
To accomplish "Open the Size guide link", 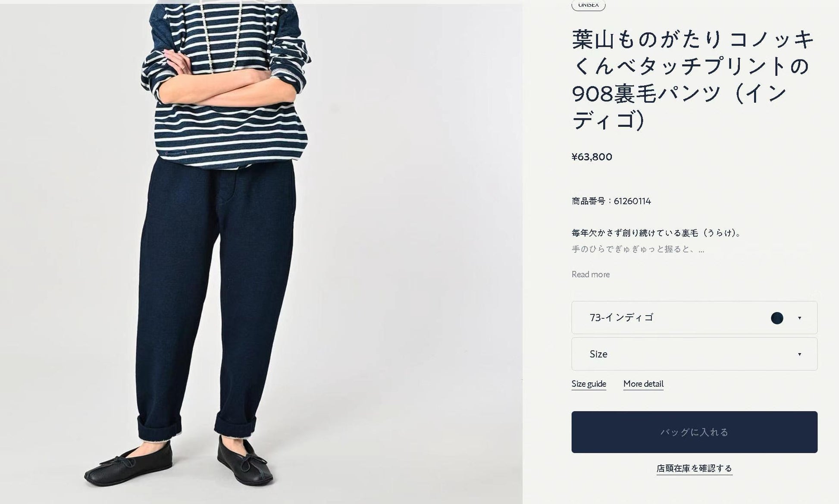I will click(589, 384).
